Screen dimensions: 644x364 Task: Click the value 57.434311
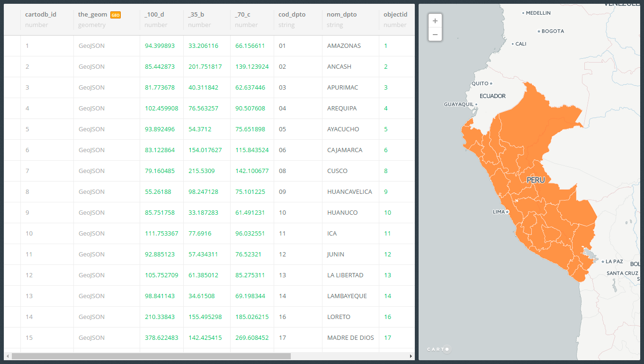coord(203,255)
